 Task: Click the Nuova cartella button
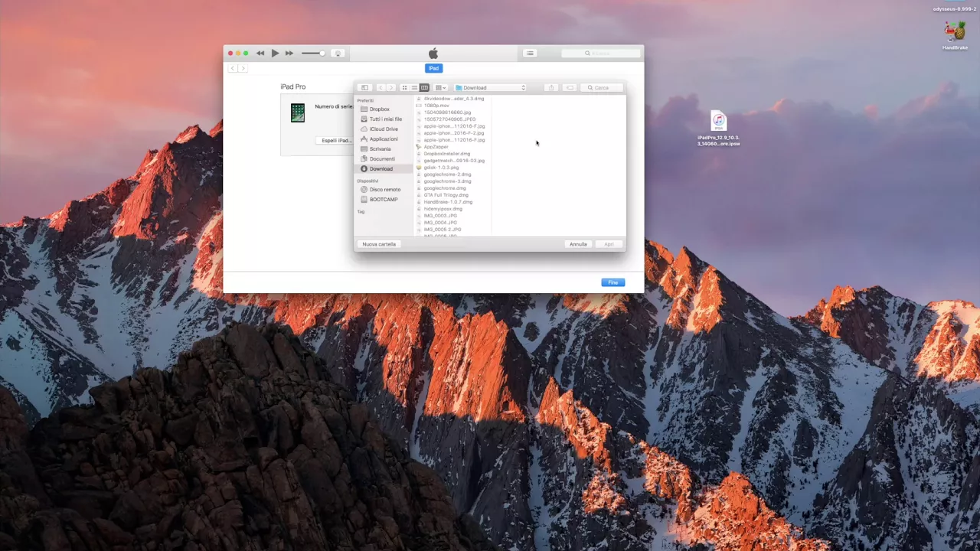pos(379,244)
